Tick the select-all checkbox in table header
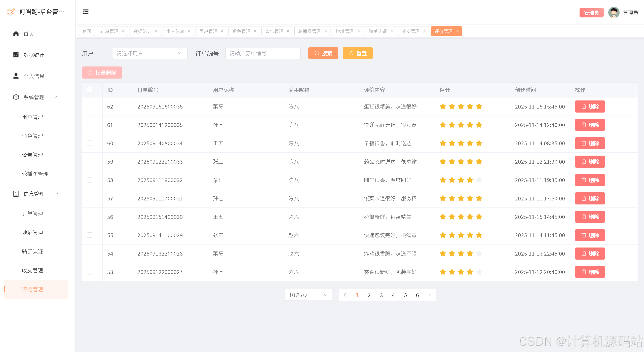Viewport: 644px width, 352px height. [x=90, y=90]
